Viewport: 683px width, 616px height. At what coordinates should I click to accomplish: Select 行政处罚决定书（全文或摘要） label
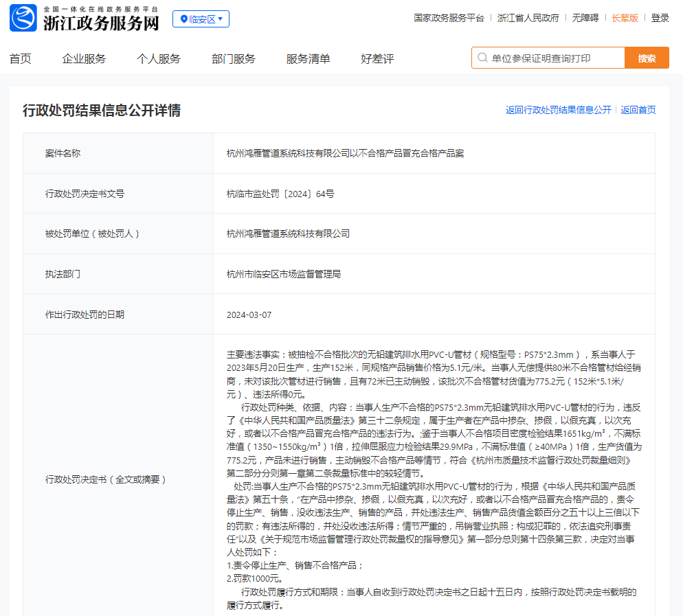click(106, 480)
